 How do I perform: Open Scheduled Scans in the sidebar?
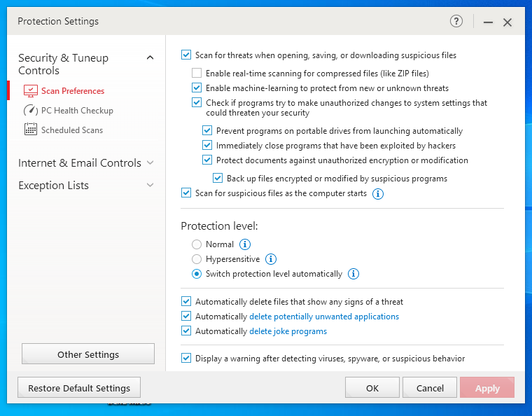coord(71,130)
